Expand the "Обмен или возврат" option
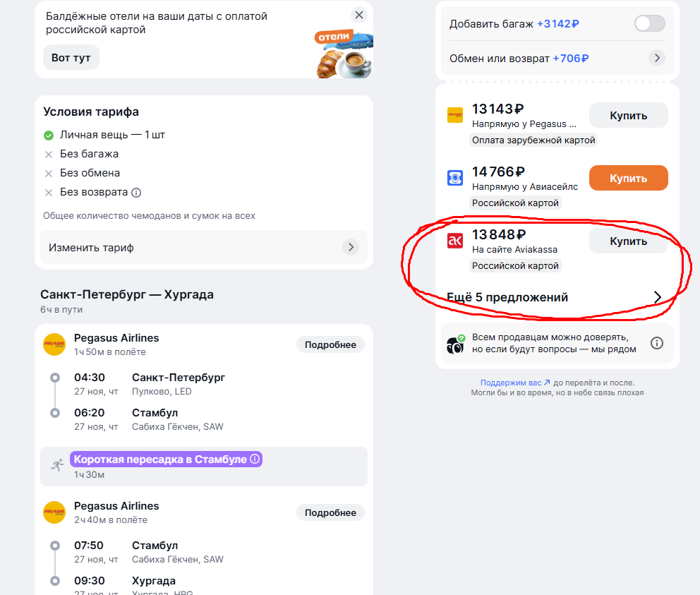The height and width of the screenshot is (595, 700). point(657,58)
